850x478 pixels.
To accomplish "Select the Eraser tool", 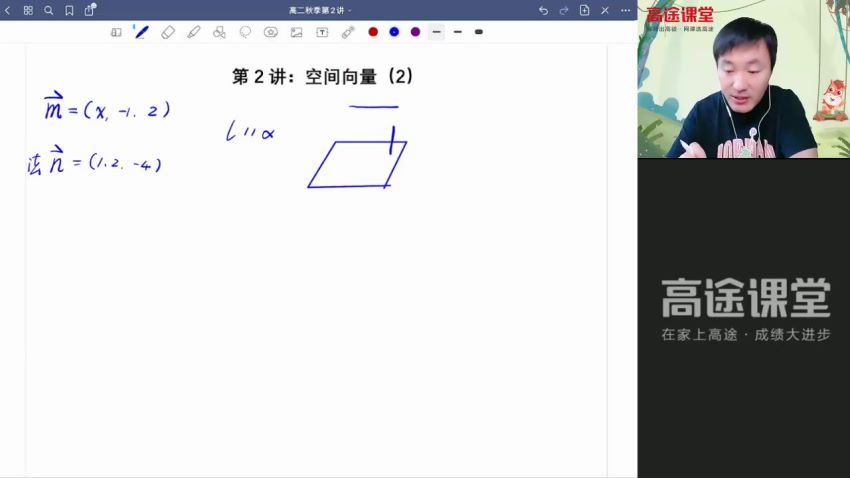I will (x=168, y=32).
